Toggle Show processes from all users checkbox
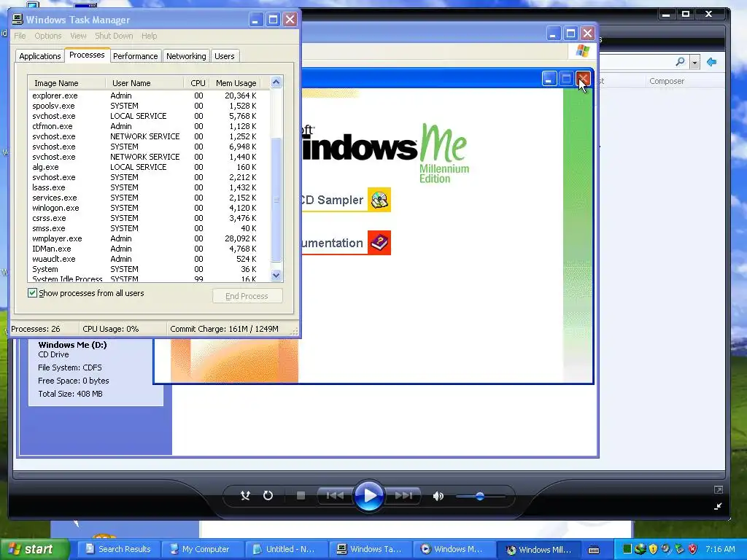The height and width of the screenshot is (560, 747). pos(32,293)
